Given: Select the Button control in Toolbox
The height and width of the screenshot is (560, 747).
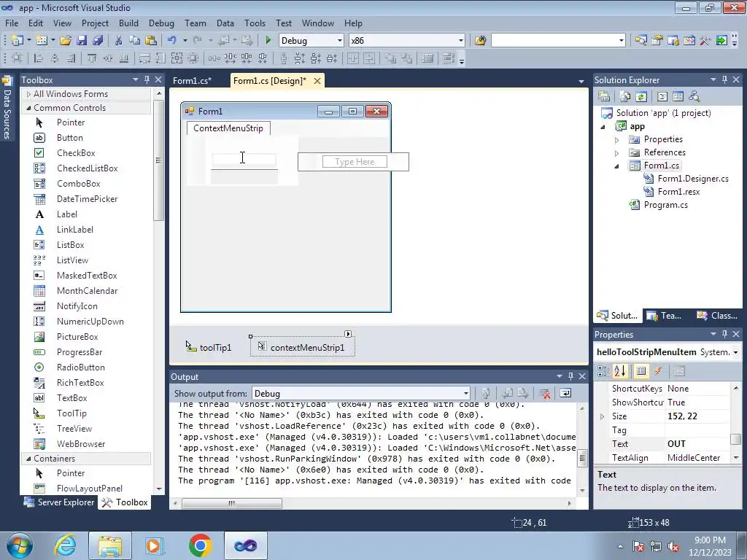Looking at the screenshot, I should (x=69, y=138).
